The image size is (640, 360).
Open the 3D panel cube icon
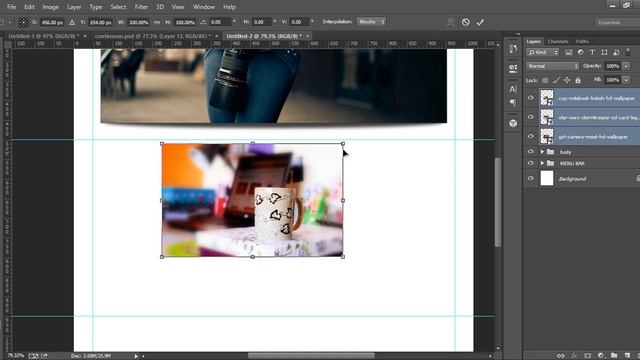pos(513,123)
